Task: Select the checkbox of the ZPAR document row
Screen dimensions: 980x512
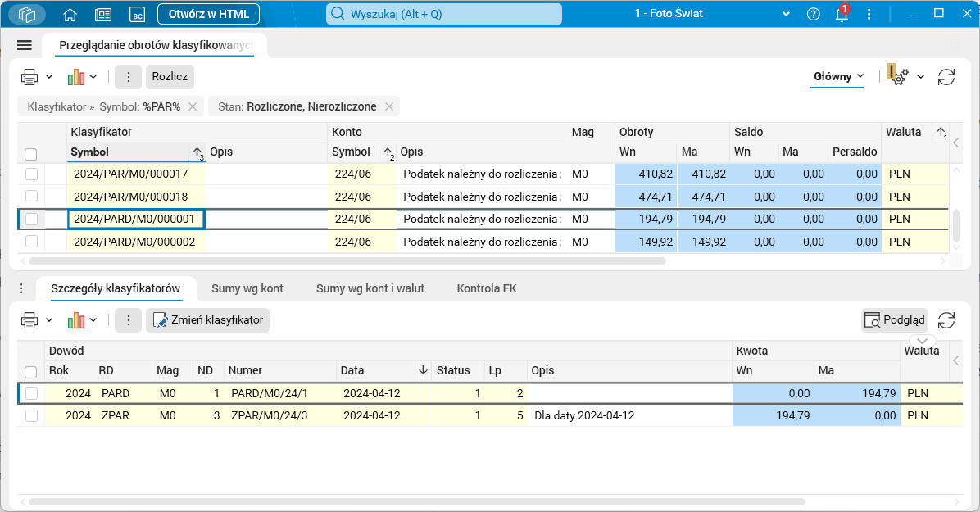Action: tap(31, 415)
